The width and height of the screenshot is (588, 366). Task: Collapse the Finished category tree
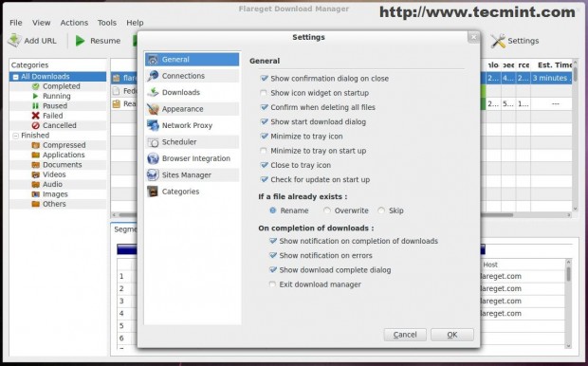[x=16, y=136]
